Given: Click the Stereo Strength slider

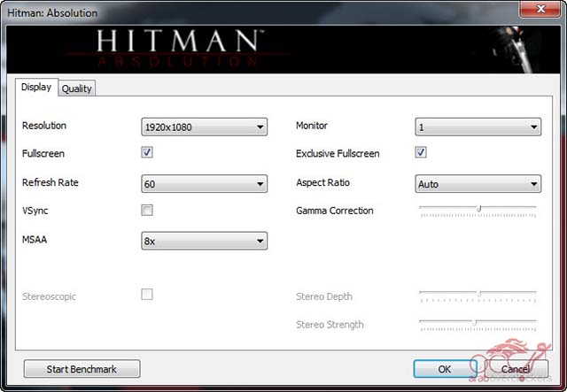Looking at the screenshot, I should point(476,323).
